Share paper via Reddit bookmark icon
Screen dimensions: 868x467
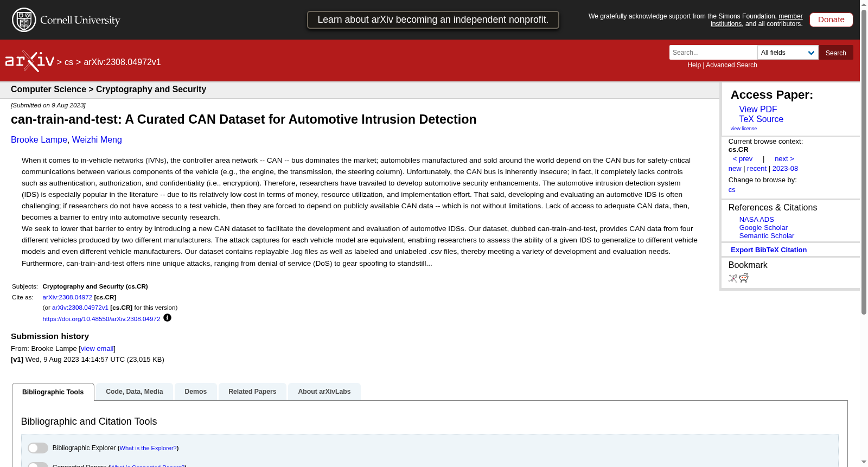[x=744, y=278]
